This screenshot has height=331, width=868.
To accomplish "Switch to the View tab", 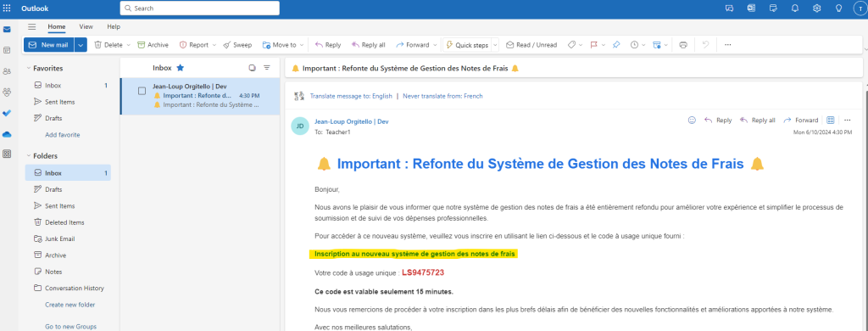I will tap(86, 26).
